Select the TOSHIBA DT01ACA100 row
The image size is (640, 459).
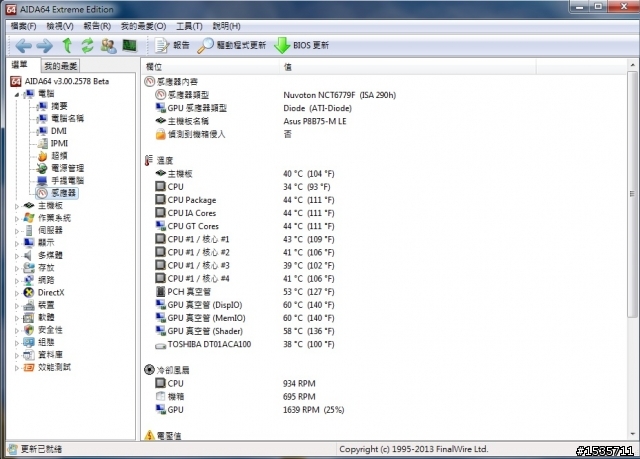(x=245, y=344)
